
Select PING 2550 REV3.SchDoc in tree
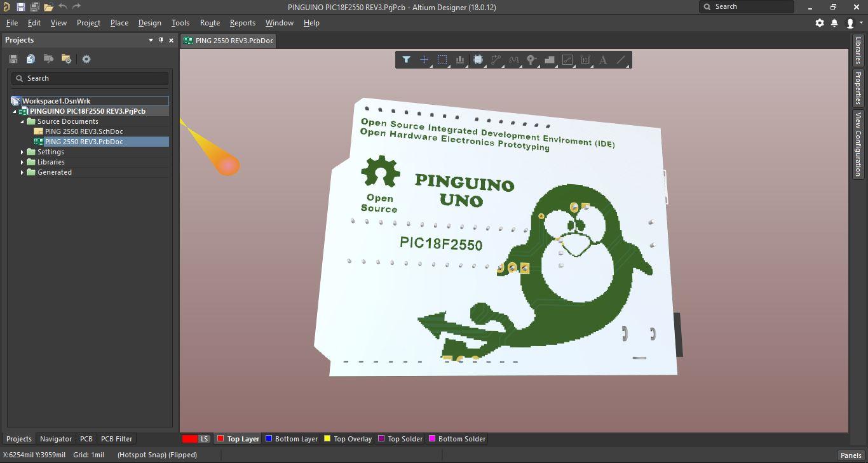(x=84, y=131)
